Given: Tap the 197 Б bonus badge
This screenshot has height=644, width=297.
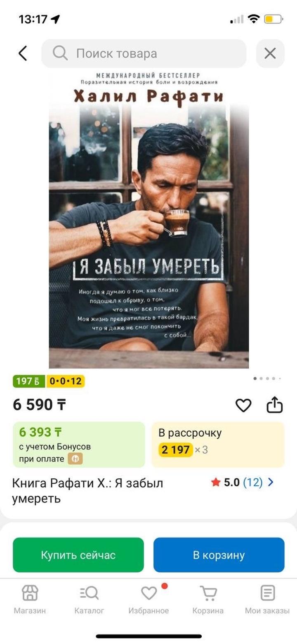Looking at the screenshot, I should point(28,381).
